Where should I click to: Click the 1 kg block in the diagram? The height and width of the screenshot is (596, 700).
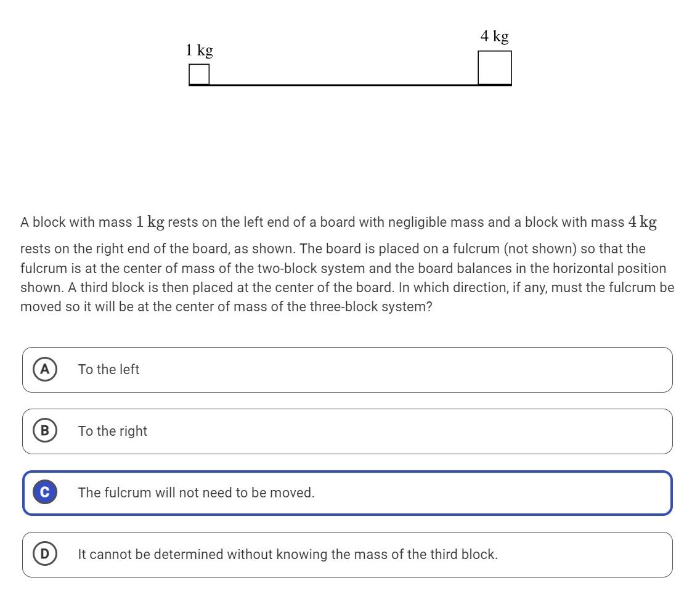[198, 74]
